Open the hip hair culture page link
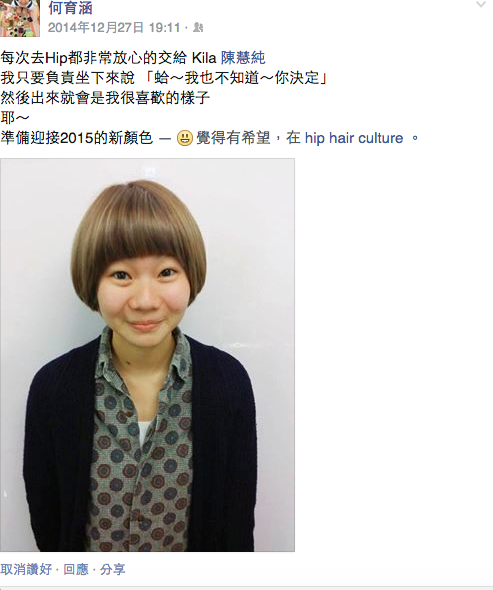 (354, 138)
